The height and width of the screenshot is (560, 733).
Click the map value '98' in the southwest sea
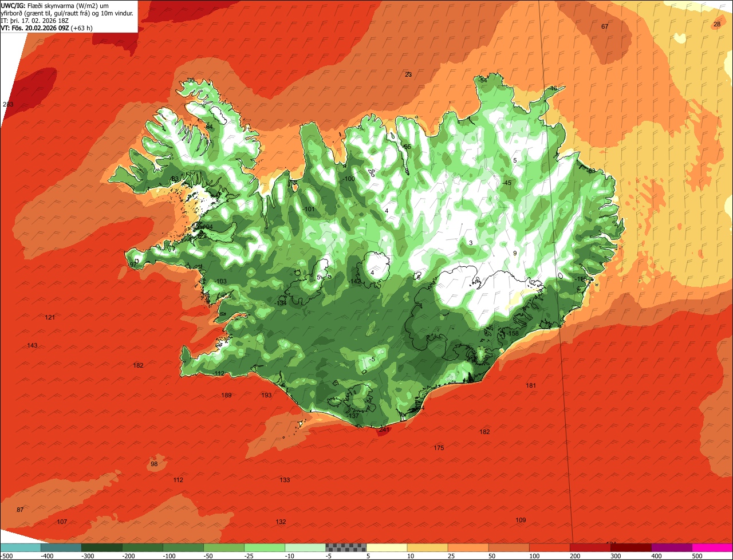(153, 464)
